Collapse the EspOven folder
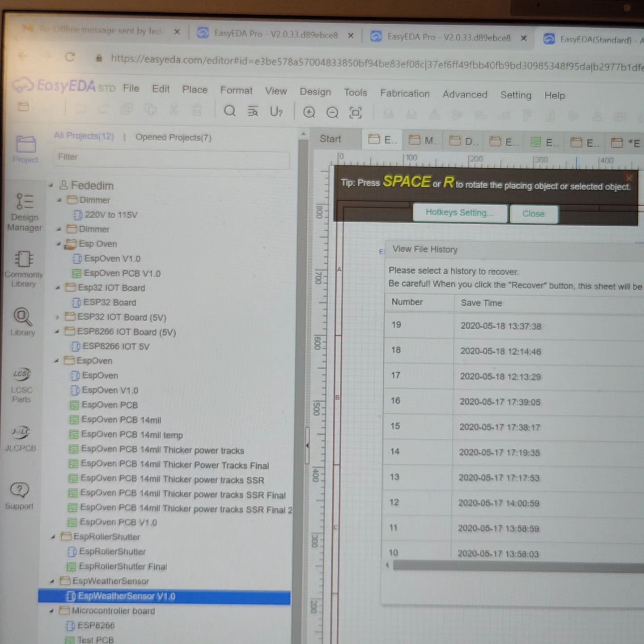Image resolution: width=644 pixels, height=644 pixels. click(56, 360)
